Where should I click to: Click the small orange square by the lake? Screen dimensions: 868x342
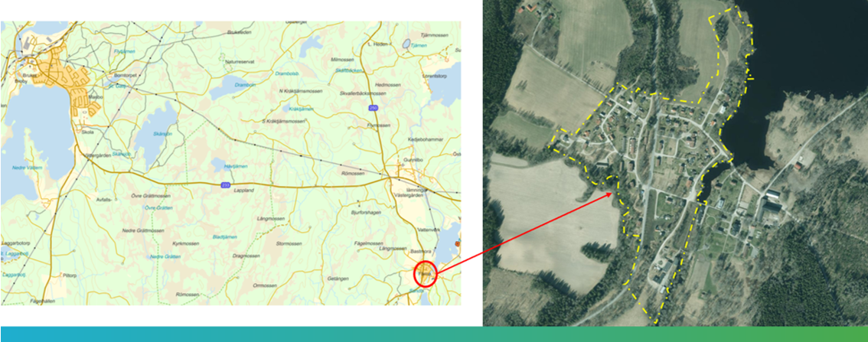(457, 243)
